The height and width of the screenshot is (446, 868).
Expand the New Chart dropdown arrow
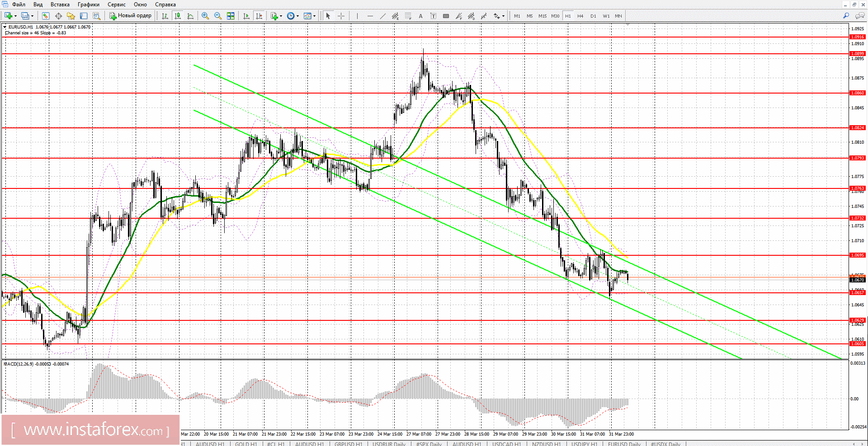pyautogui.click(x=15, y=16)
